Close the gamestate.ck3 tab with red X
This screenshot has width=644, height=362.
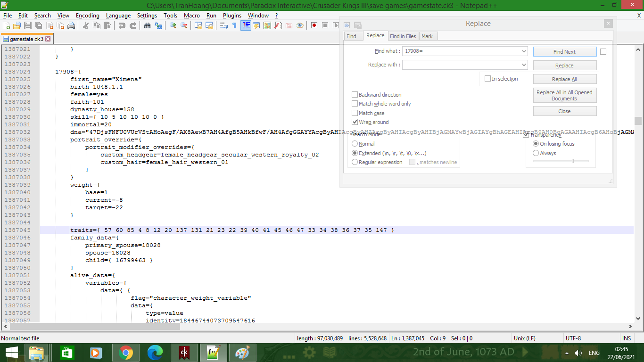(48, 39)
